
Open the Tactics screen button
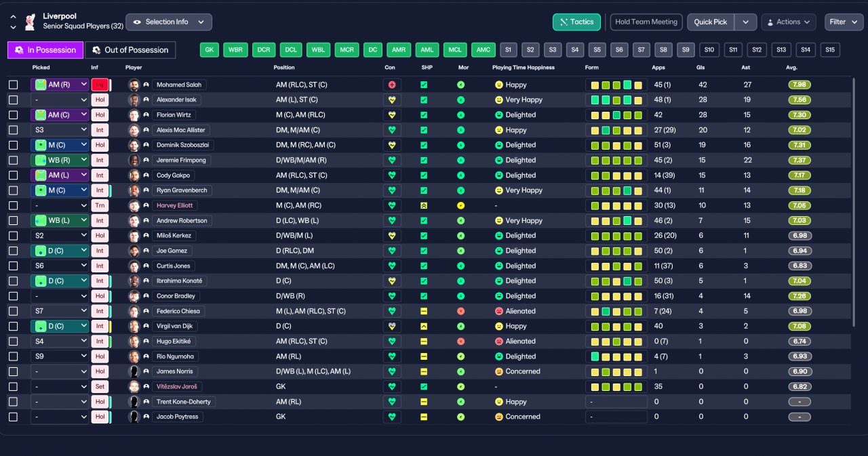tap(576, 22)
